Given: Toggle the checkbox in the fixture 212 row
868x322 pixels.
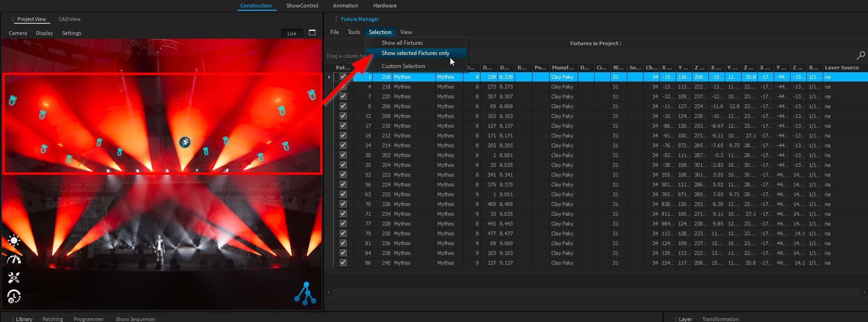Looking at the screenshot, I should pyautogui.click(x=343, y=136).
